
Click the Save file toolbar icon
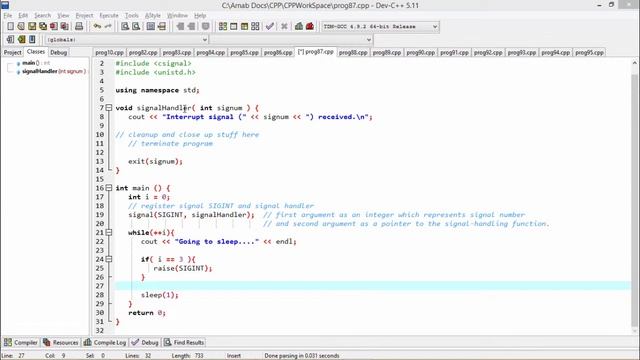coord(32,27)
